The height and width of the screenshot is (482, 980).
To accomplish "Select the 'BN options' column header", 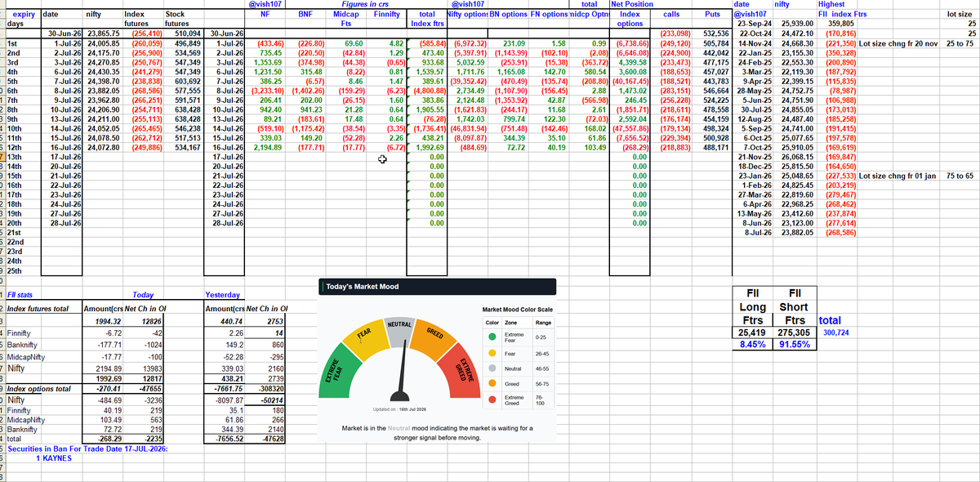I will tap(508, 14).
